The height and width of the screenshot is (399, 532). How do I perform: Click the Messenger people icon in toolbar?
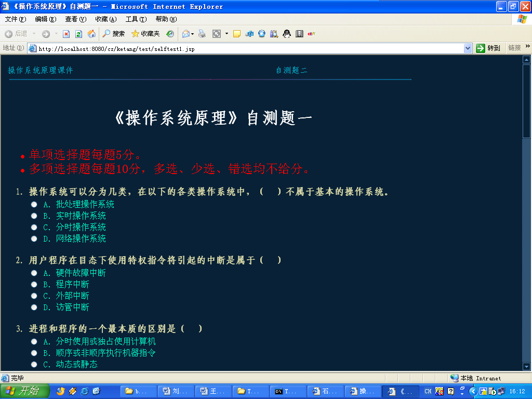[x=249, y=34]
